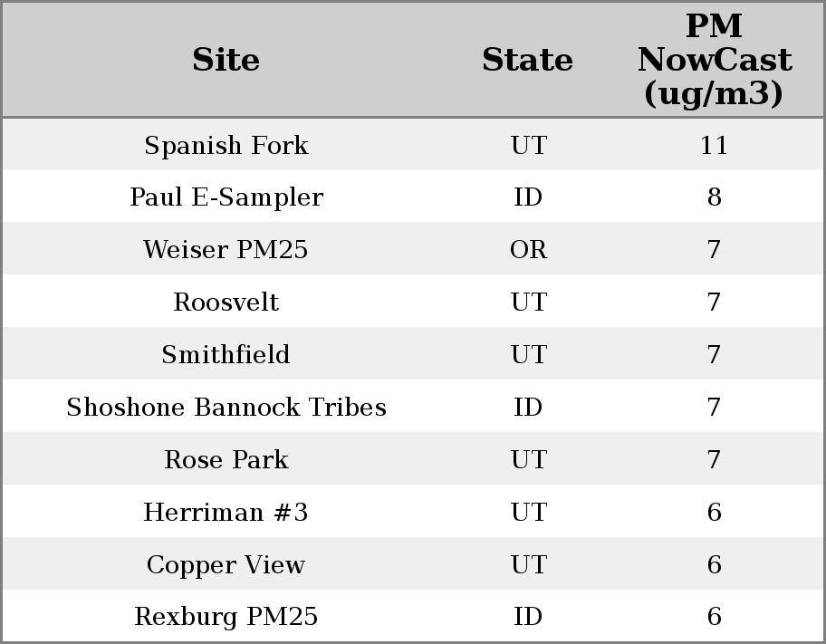826x644 pixels.
Task: Select the Paul E-Sampler site name
Action: point(226,197)
